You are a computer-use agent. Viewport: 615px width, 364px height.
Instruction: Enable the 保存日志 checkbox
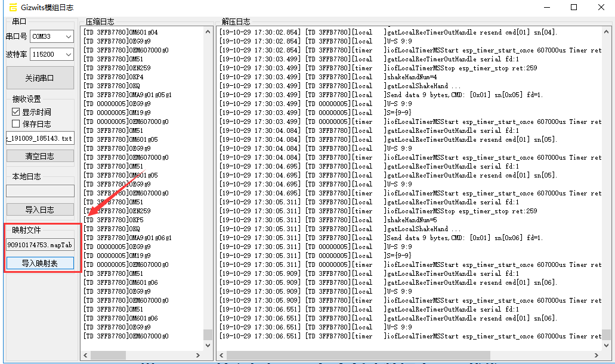point(16,124)
